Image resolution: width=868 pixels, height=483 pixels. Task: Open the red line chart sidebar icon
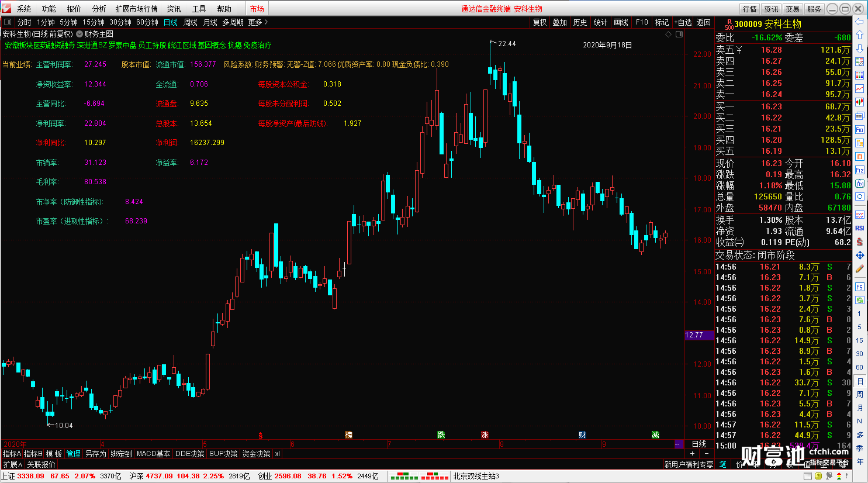tap(860, 89)
